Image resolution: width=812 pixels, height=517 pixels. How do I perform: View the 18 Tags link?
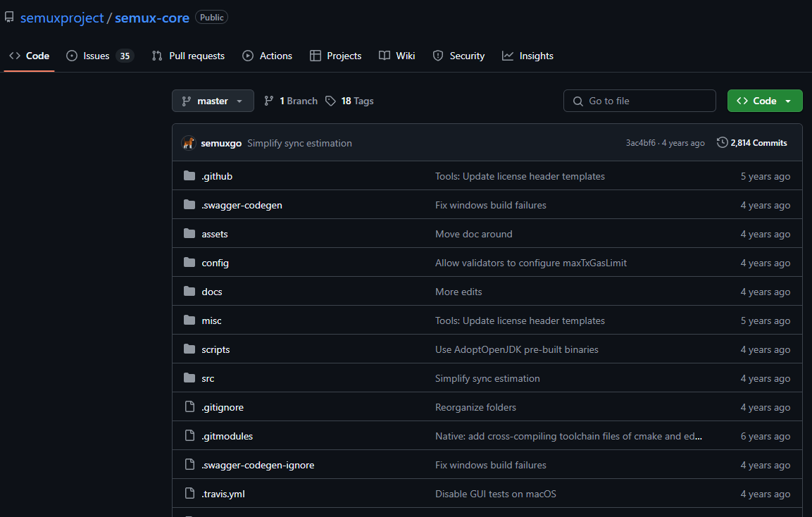click(350, 101)
